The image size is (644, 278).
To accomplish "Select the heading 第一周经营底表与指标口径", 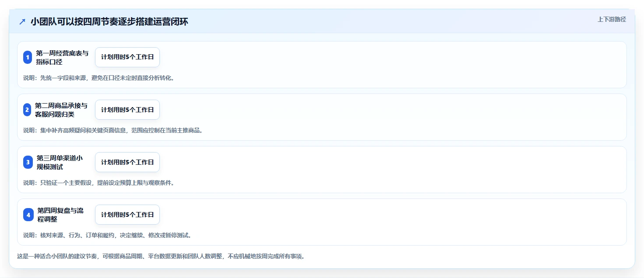I will pos(62,57).
